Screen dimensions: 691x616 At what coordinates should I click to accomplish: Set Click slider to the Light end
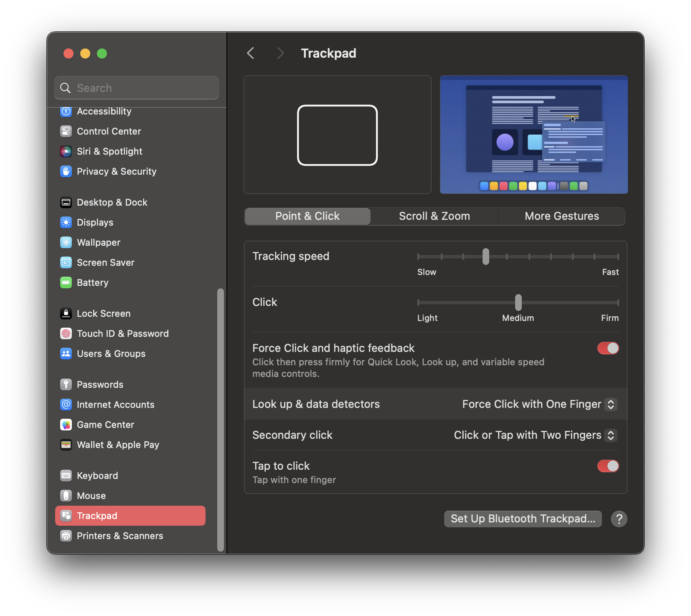(418, 303)
